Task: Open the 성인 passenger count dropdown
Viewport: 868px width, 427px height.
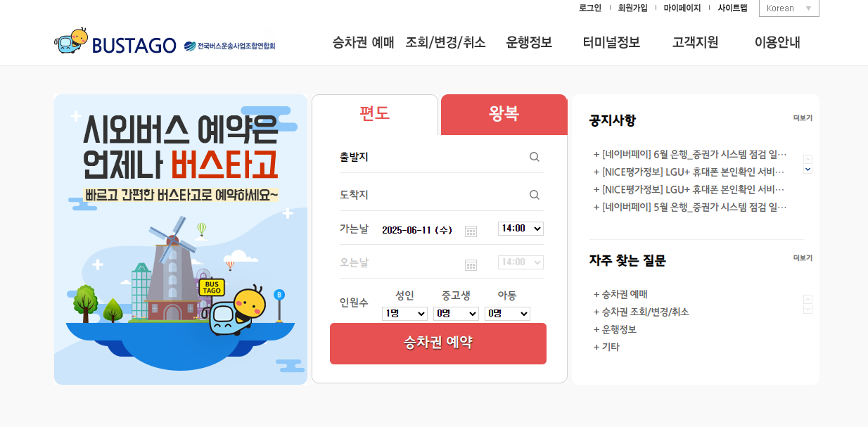Action: pos(404,314)
